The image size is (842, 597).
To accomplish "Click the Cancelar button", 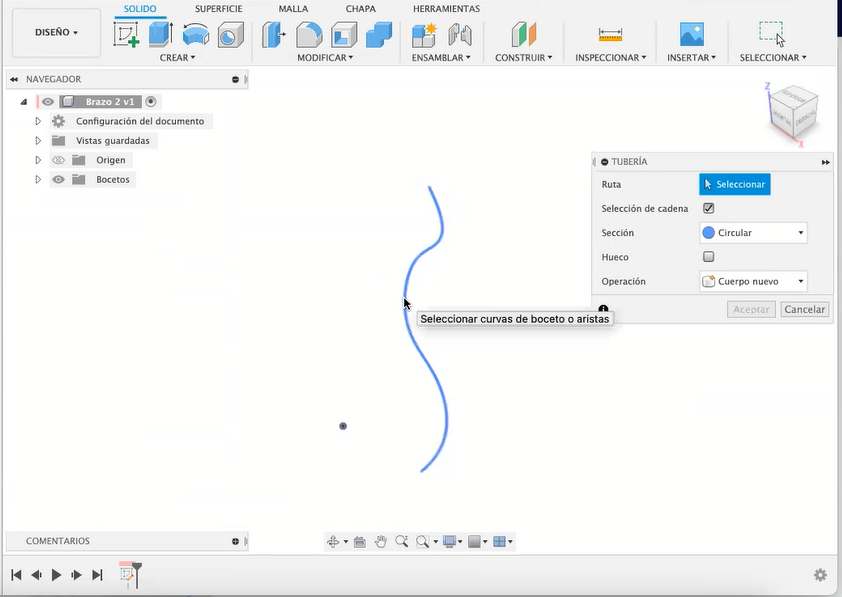I will 804,309.
